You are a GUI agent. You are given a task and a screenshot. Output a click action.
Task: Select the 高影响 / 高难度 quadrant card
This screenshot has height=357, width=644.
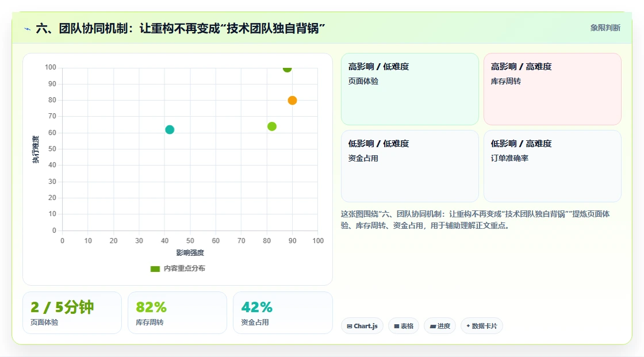(x=553, y=89)
